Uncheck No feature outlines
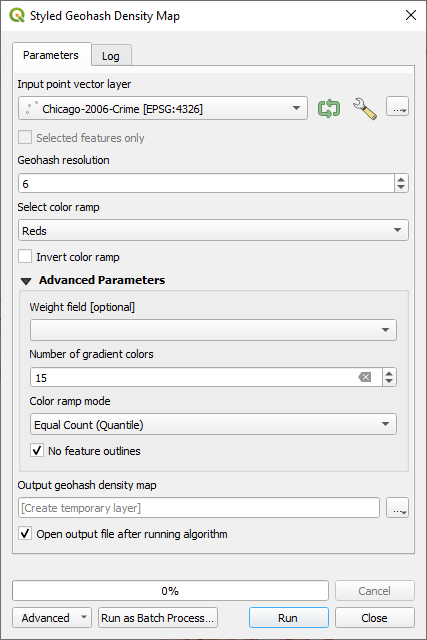This screenshot has height=640, width=427. (x=37, y=451)
